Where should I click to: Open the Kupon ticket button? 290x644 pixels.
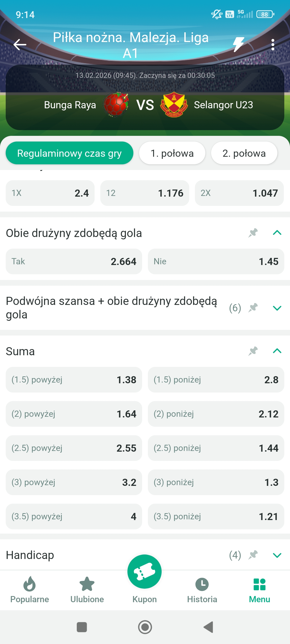point(144,572)
